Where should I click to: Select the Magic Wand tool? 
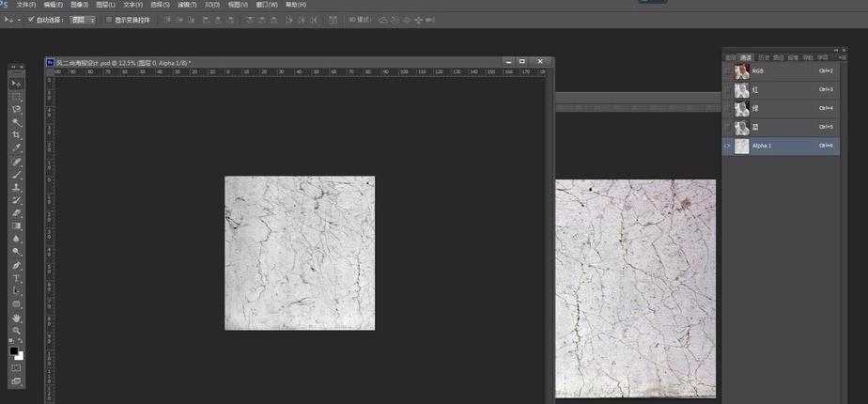coord(16,122)
